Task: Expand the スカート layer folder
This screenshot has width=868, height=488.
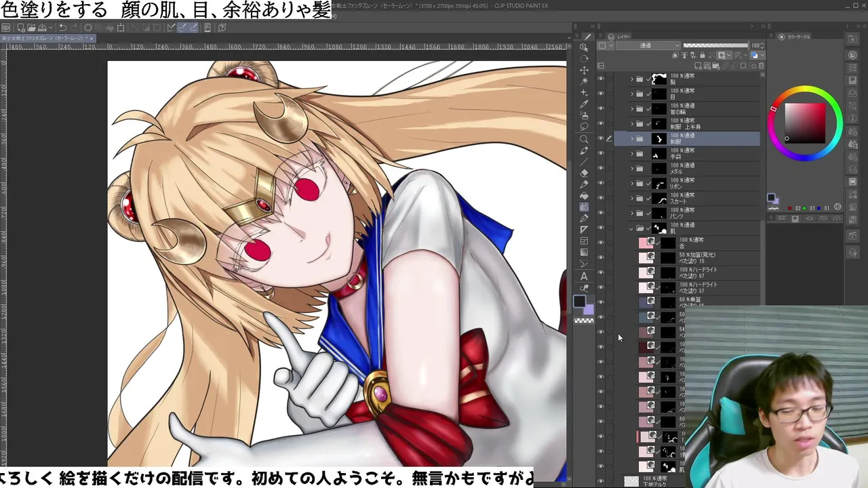Action: pos(632,199)
